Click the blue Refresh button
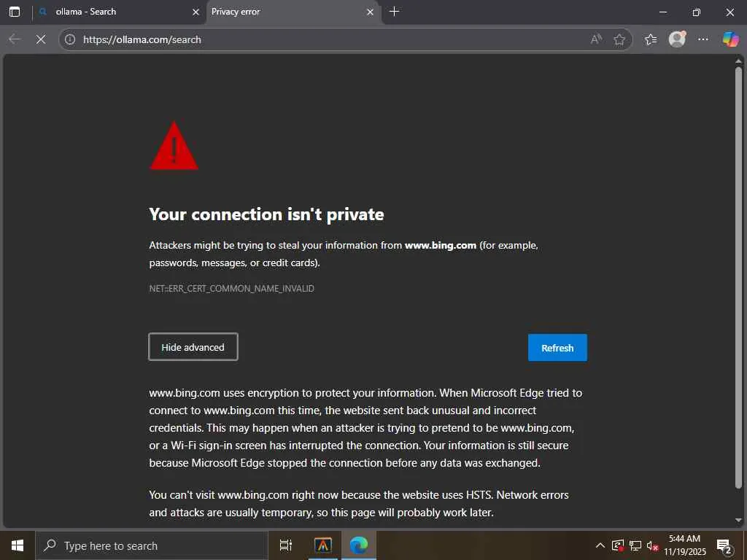 [557, 348]
